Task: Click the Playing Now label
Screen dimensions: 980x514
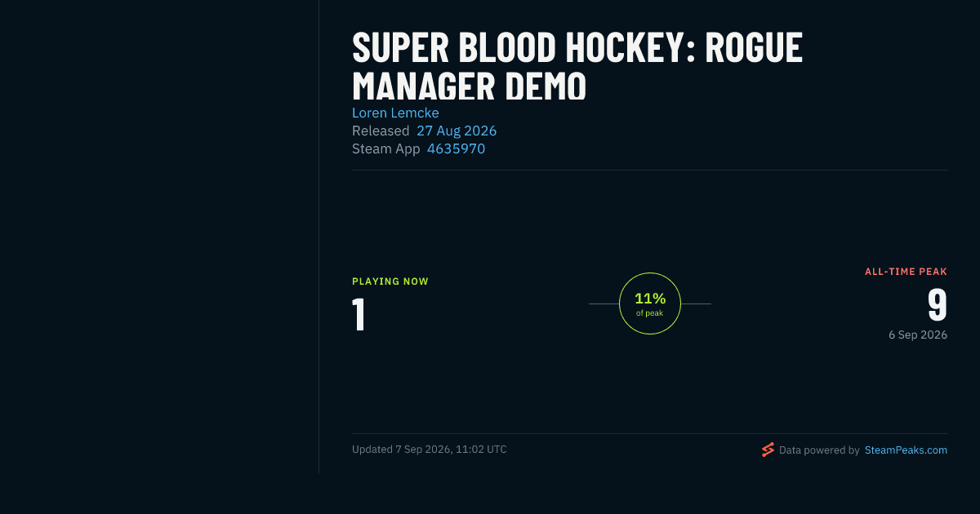Action: pyautogui.click(x=390, y=281)
